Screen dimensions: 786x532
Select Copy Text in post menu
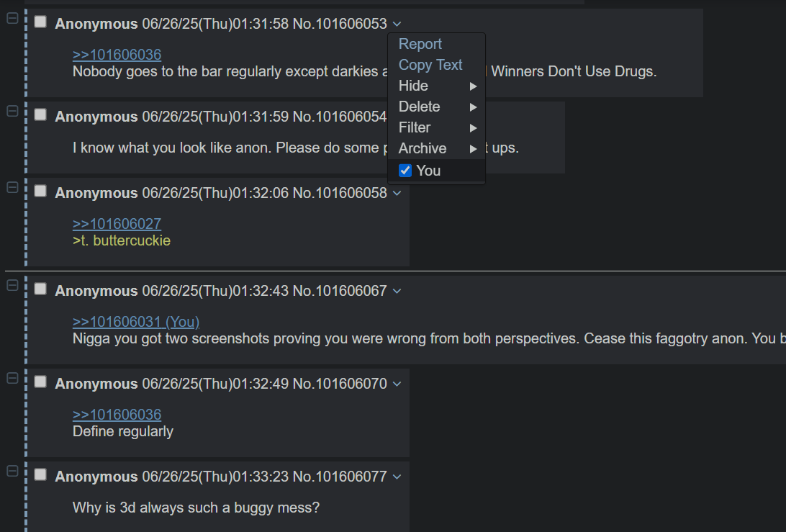(430, 65)
